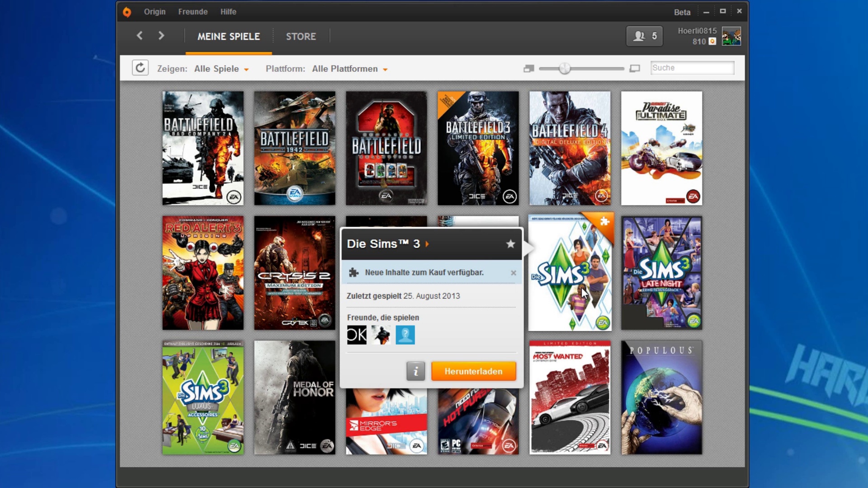Open the friends list icon showing 5

coord(644,36)
